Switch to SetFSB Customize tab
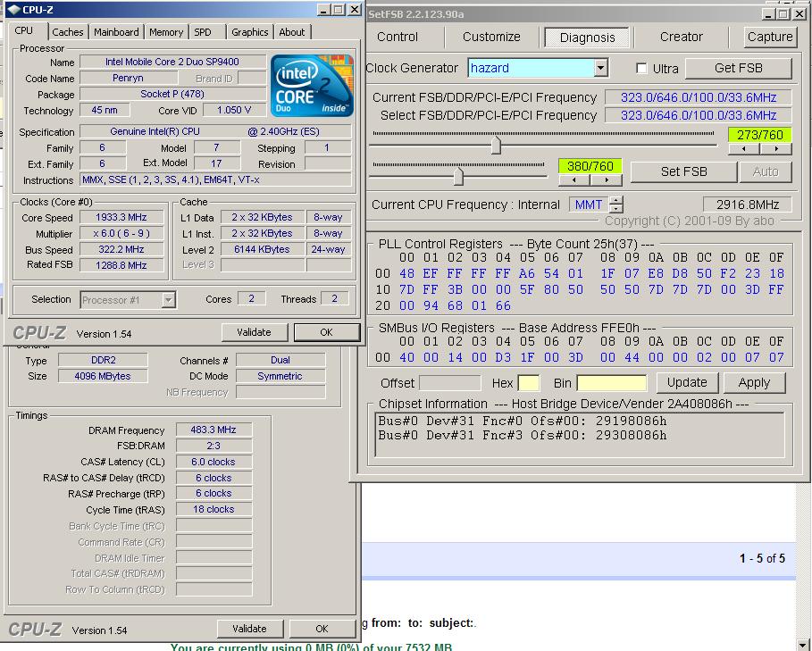 [491, 37]
